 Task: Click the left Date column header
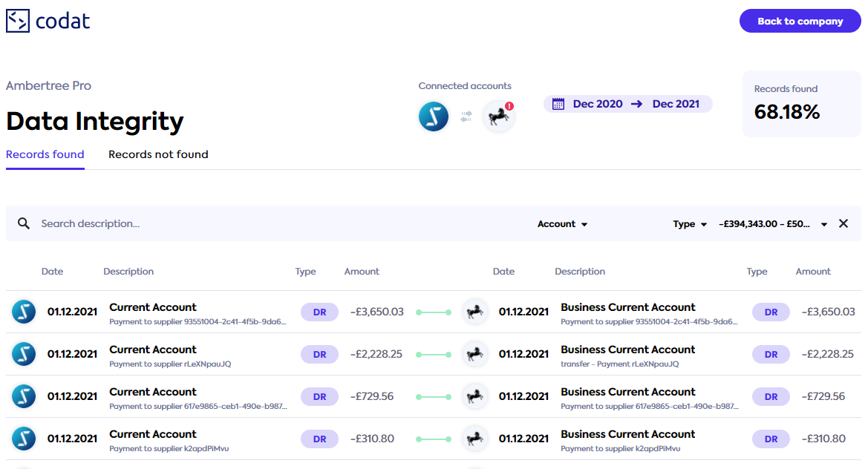(52, 272)
